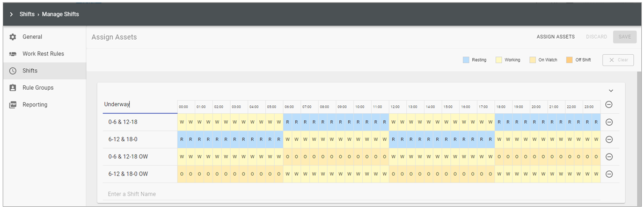Click the 0-6 & 12-18 shift name
This screenshot has height=210, width=644.
(122, 122)
